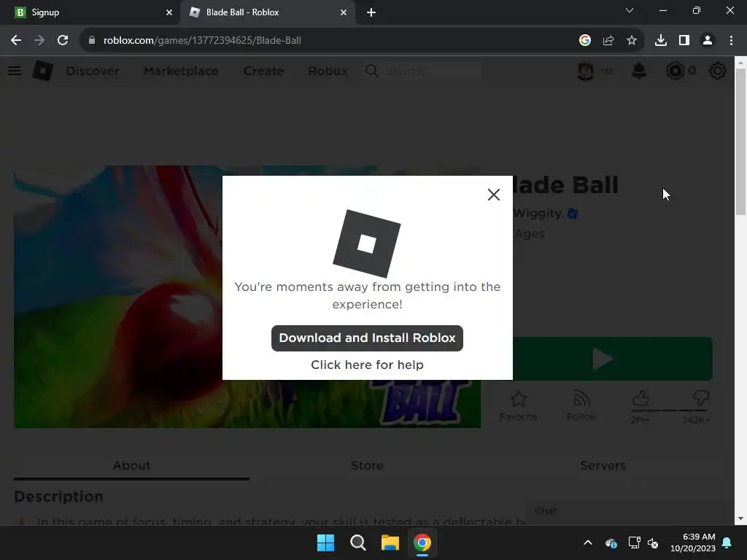This screenshot has width=747, height=560.
Task: Open the Google icon in address bar
Action: 584,41
